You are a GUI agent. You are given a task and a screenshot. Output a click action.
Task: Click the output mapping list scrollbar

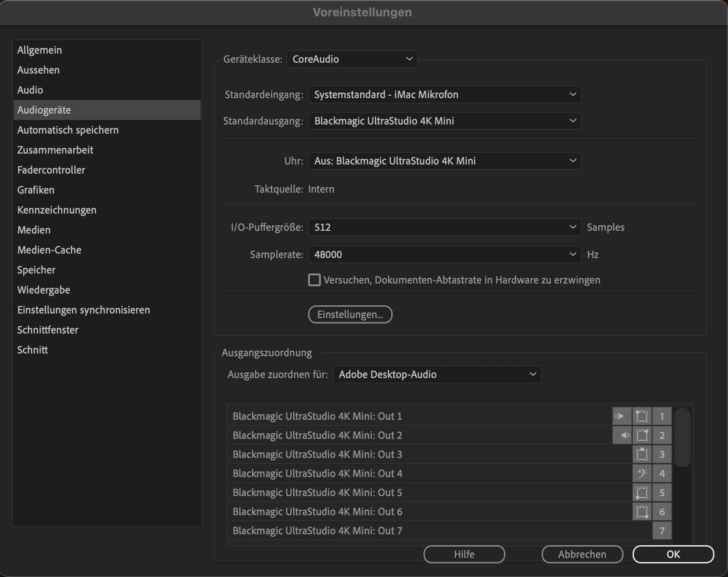[x=683, y=438]
